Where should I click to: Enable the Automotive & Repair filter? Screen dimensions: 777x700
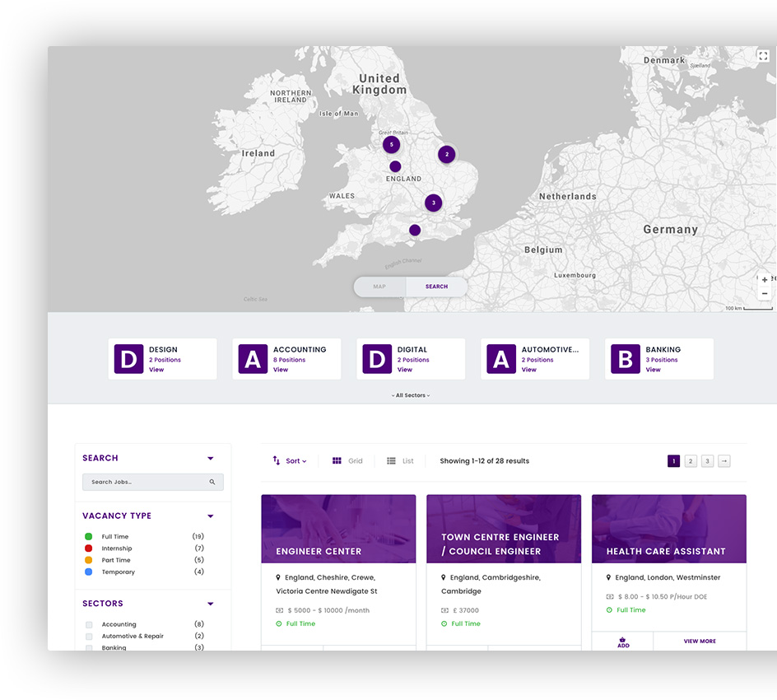click(x=88, y=636)
